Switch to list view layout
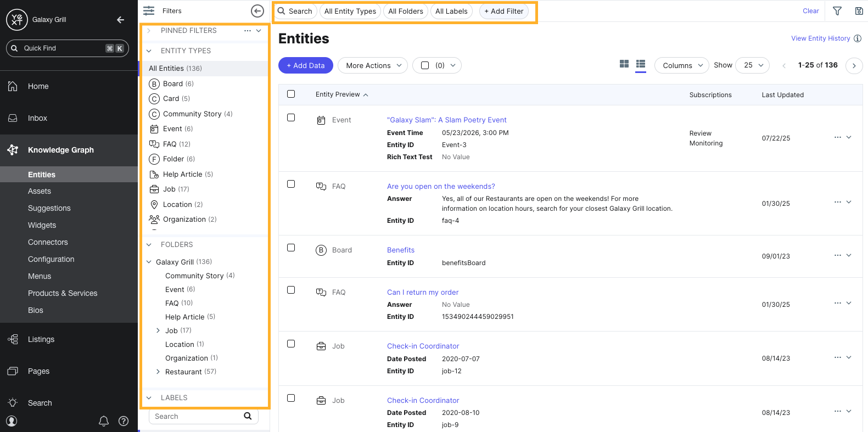The height and width of the screenshot is (432, 868). pos(641,64)
